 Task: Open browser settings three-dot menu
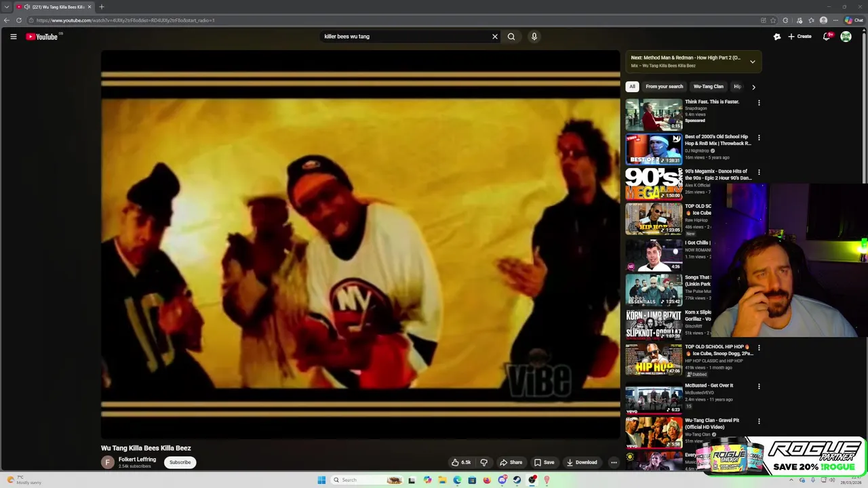835,20
